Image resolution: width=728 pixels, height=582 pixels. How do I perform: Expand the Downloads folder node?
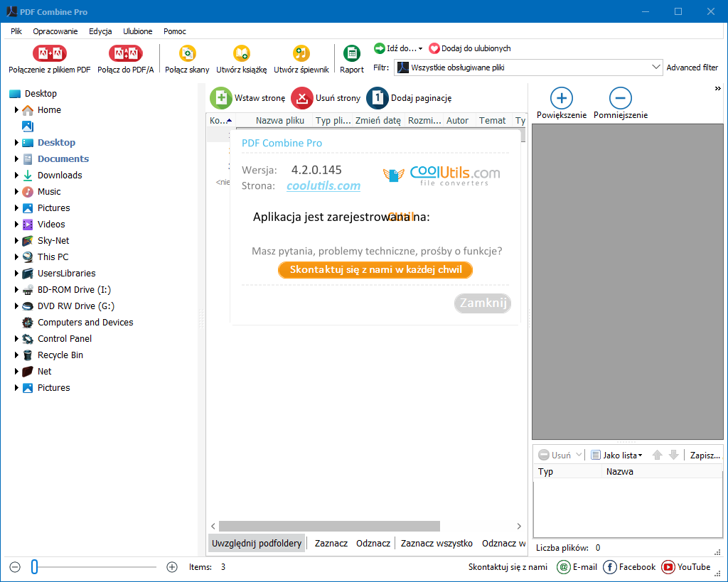tap(16, 175)
